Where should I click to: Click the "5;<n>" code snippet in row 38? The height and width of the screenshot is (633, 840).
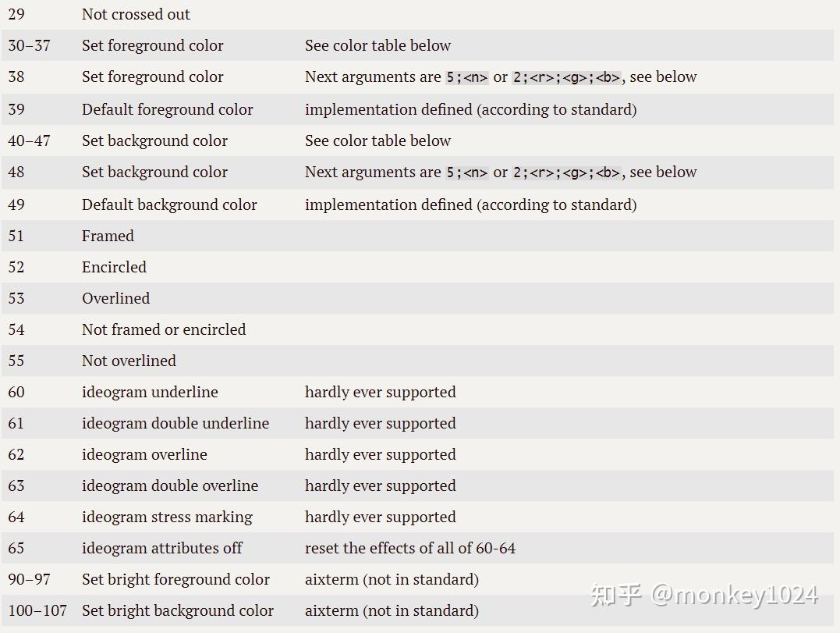[467, 77]
